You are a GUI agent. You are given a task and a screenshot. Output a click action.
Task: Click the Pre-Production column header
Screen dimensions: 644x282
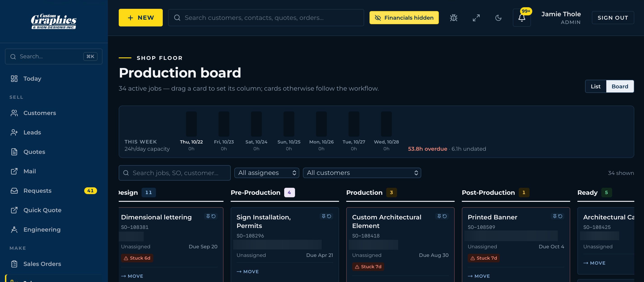[255, 193]
